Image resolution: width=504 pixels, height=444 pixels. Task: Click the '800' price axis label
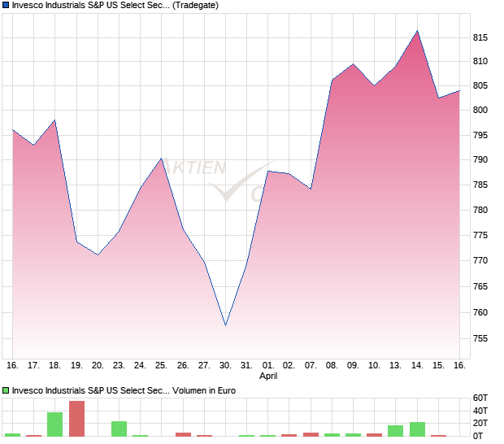(480, 110)
